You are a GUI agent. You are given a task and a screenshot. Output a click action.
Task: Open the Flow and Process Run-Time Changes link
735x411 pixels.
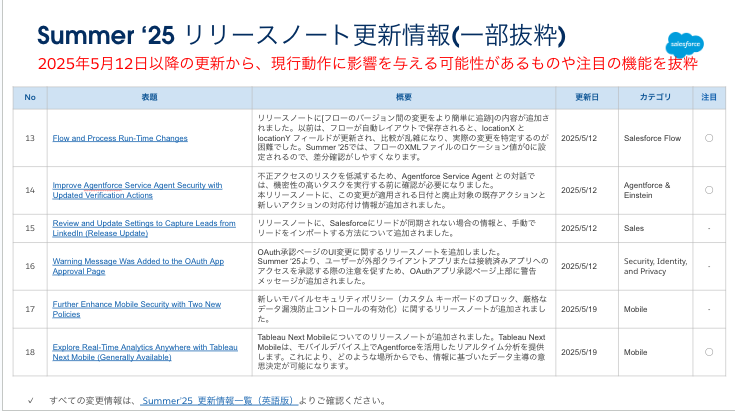point(120,138)
